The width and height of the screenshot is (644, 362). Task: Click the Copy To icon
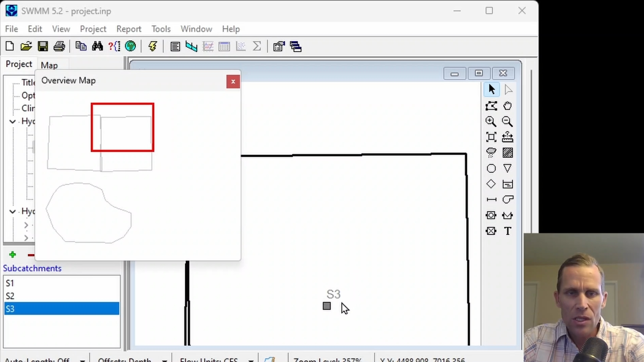tap(81, 46)
